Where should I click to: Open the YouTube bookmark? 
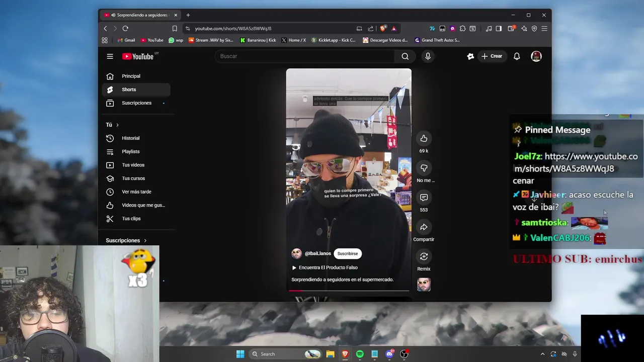point(152,40)
